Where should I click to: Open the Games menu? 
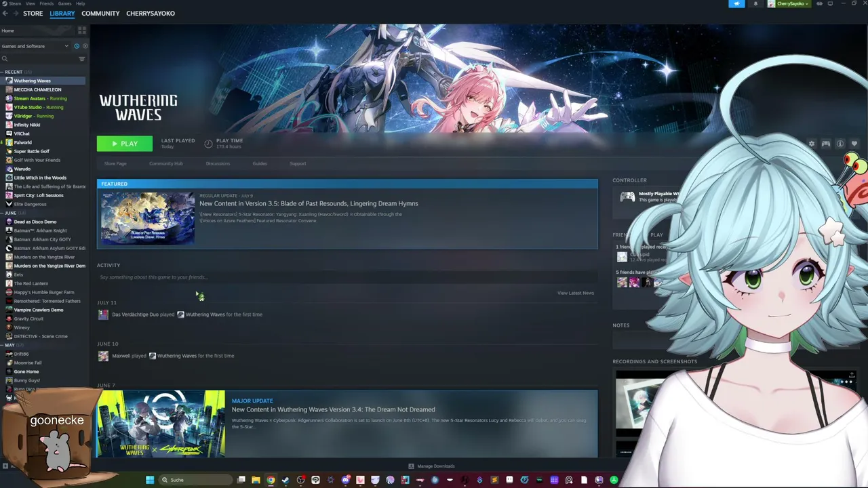[x=64, y=3]
